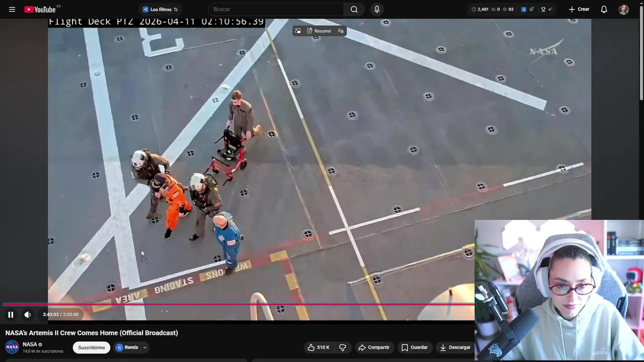Click the video title NASA's Artemis II Crew Comes Home
Viewport: 644px width, 362px height.
pos(92,333)
